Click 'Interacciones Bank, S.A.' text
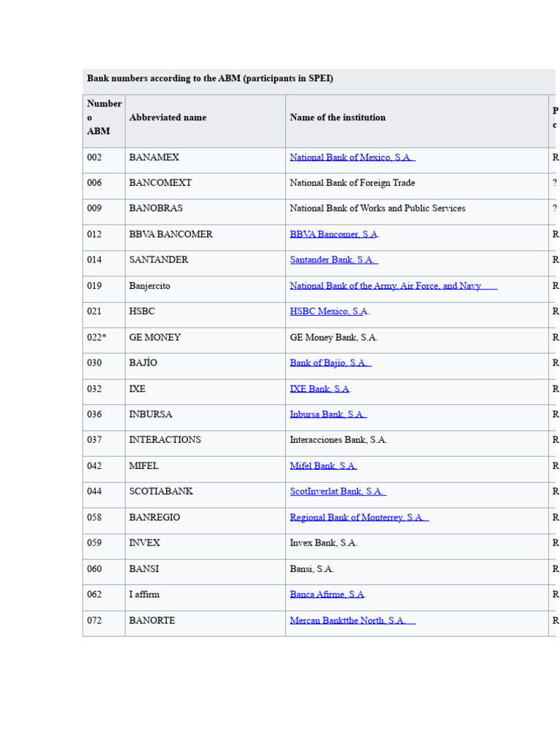Viewport: 560px width, 747px height. coord(338,440)
